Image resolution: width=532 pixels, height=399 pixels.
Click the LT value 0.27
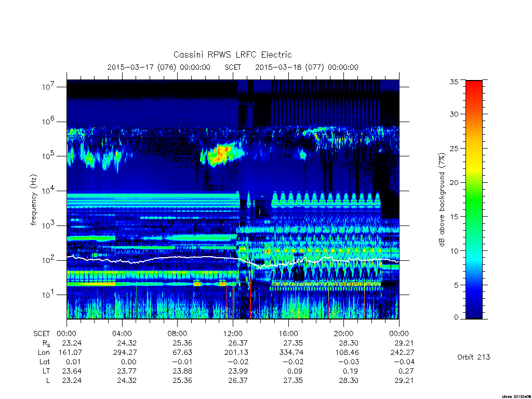406,371
